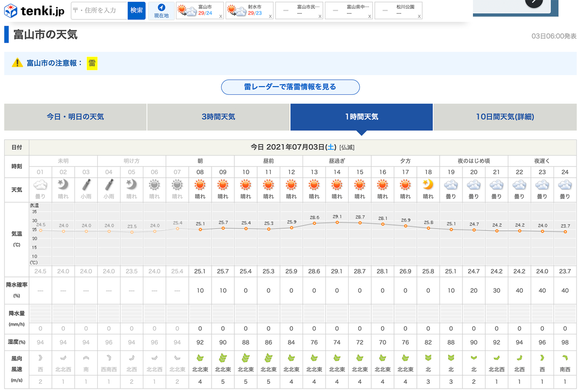Viewport: 581px width, 392px height.
Task: Remove the 富山市民… location card
Action: 321,16
